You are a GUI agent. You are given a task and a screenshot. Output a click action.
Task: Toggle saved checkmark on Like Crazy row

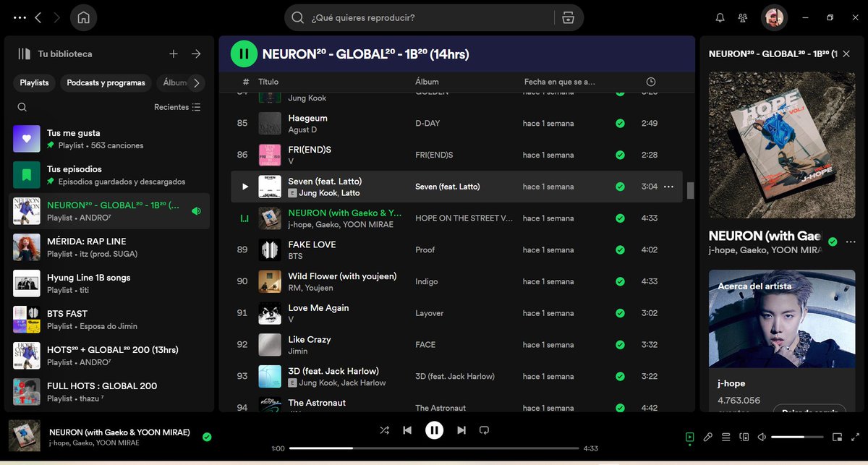[x=620, y=345]
